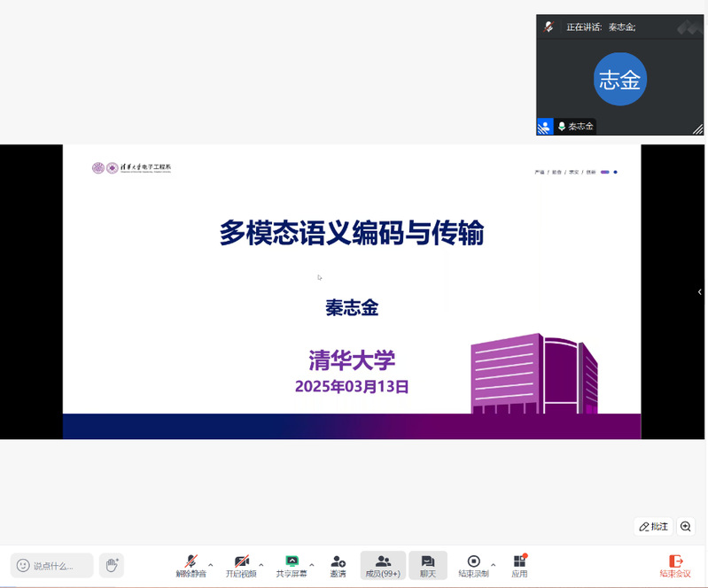Click the blue host badge icon on video tile
The width and height of the screenshot is (708, 588).
point(544,127)
